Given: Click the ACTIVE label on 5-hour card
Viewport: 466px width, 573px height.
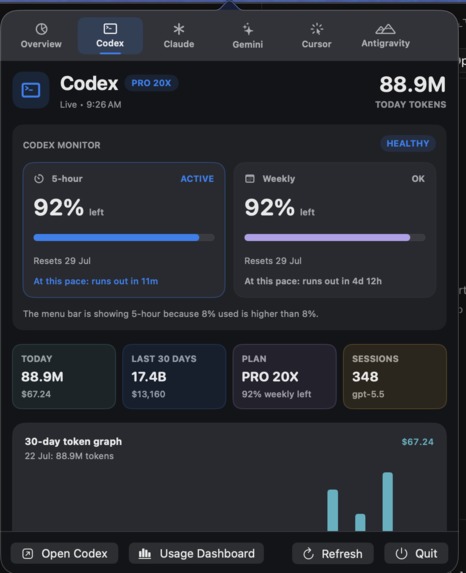Looking at the screenshot, I should [x=197, y=179].
